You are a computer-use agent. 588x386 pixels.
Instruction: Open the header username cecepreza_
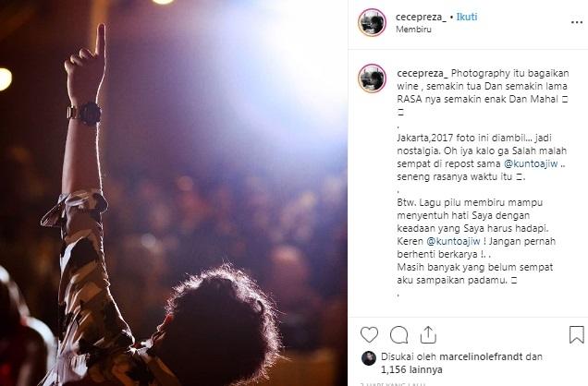coord(421,18)
